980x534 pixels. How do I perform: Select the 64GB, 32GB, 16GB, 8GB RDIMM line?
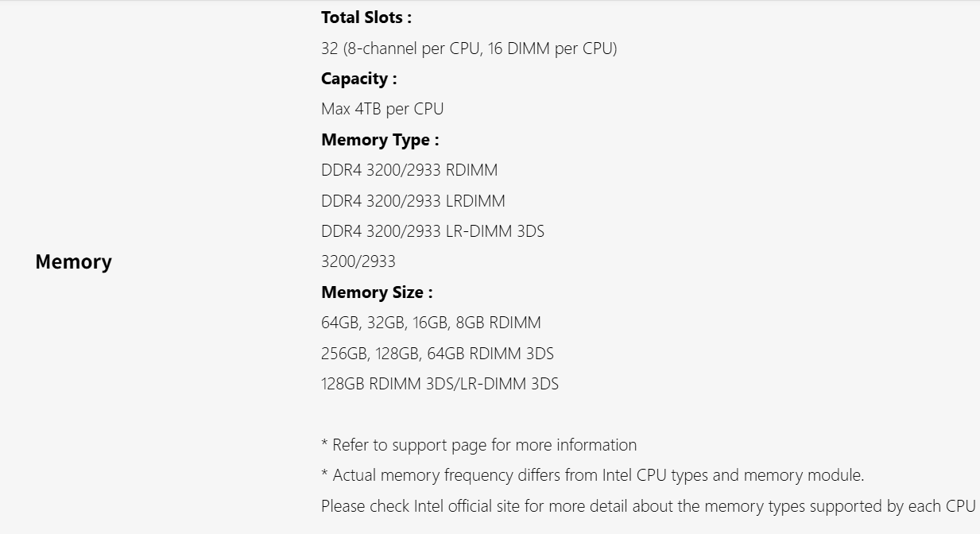coord(431,323)
